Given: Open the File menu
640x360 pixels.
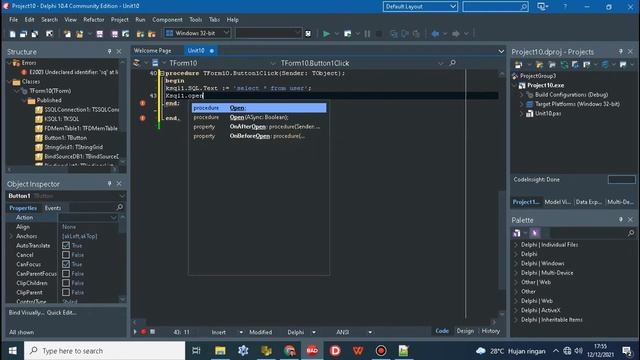Looking at the screenshot, I should tap(13, 20).
